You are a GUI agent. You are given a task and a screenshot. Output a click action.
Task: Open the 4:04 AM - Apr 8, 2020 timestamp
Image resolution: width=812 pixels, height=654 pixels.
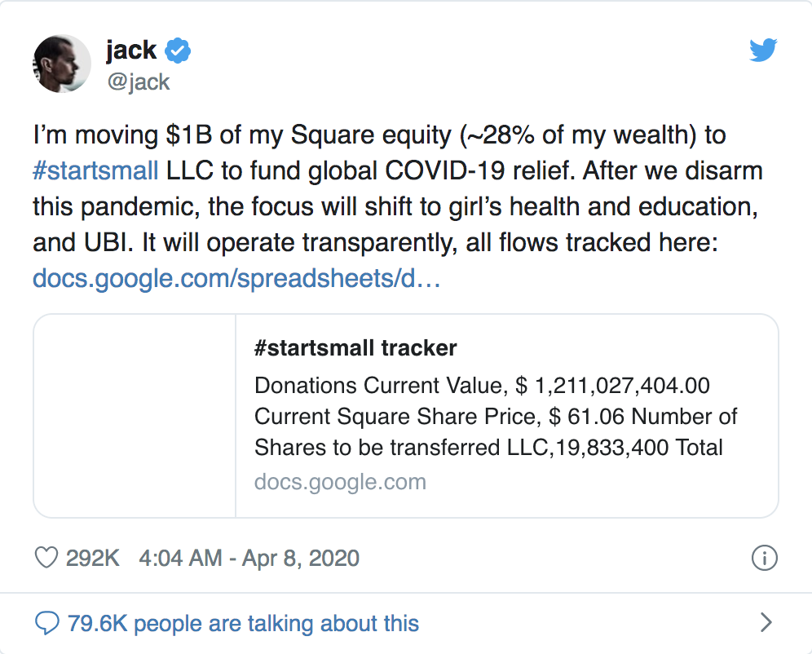tap(249, 559)
